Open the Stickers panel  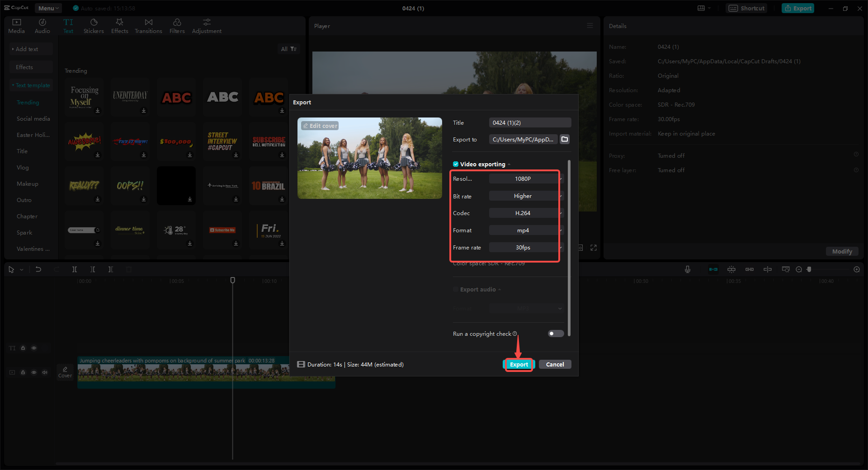tap(94, 25)
